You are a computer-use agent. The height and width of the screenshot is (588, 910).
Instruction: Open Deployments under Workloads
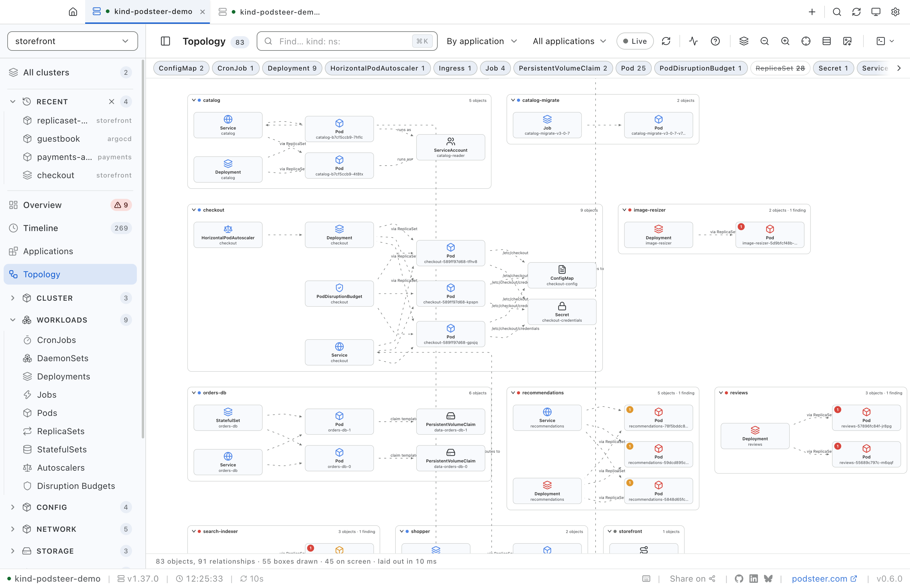tap(63, 376)
